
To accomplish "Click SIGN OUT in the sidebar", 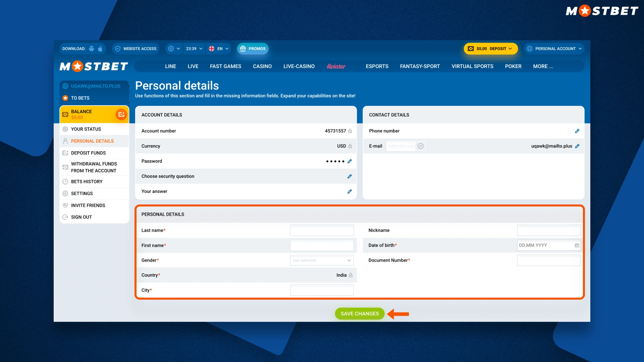I will 94,217.
